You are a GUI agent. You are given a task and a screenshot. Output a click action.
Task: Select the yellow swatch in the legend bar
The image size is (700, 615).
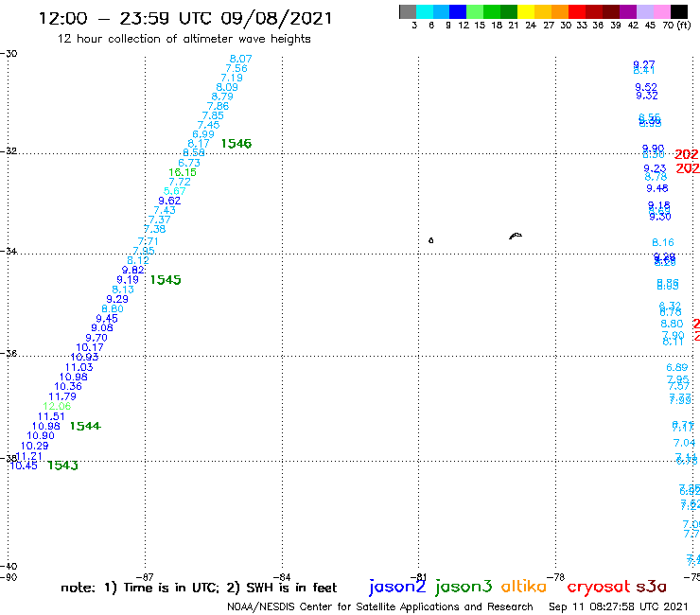pyautogui.click(x=526, y=11)
